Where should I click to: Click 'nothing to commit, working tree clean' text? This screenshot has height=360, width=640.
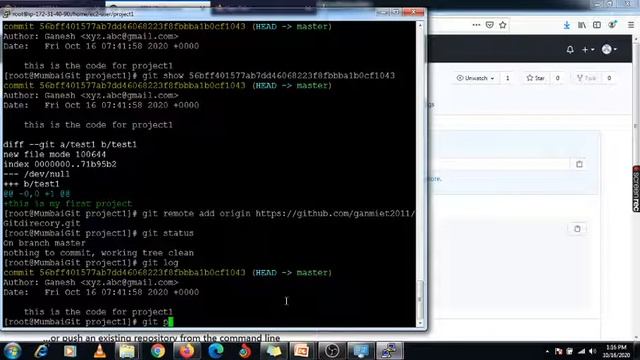[98, 253]
